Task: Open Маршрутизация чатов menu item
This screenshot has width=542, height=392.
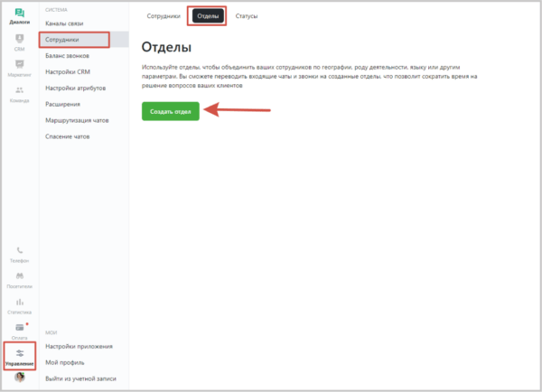Action: [x=77, y=120]
